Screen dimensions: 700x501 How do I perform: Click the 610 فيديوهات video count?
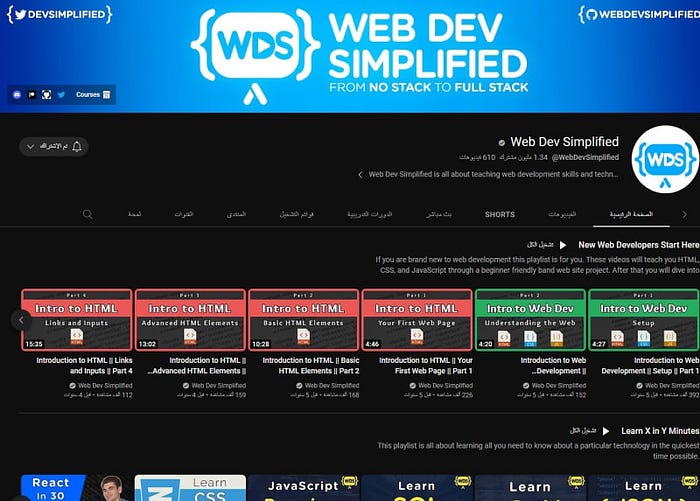click(x=477, y=157)
